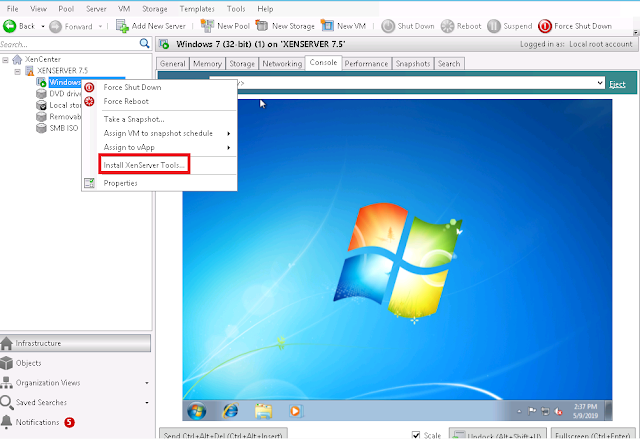
Task: Click the XenCenter home icon in tree
Action: [x=17, y=60]
